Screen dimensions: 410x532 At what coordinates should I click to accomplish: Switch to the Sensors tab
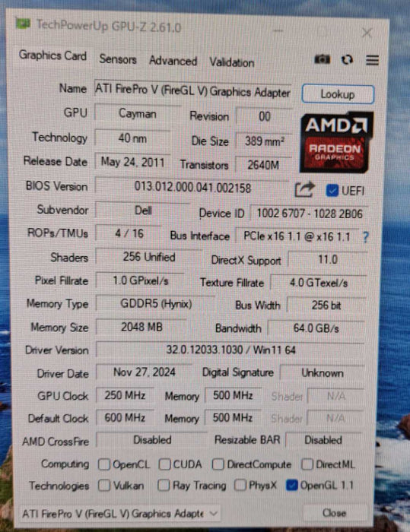point(118,59)
